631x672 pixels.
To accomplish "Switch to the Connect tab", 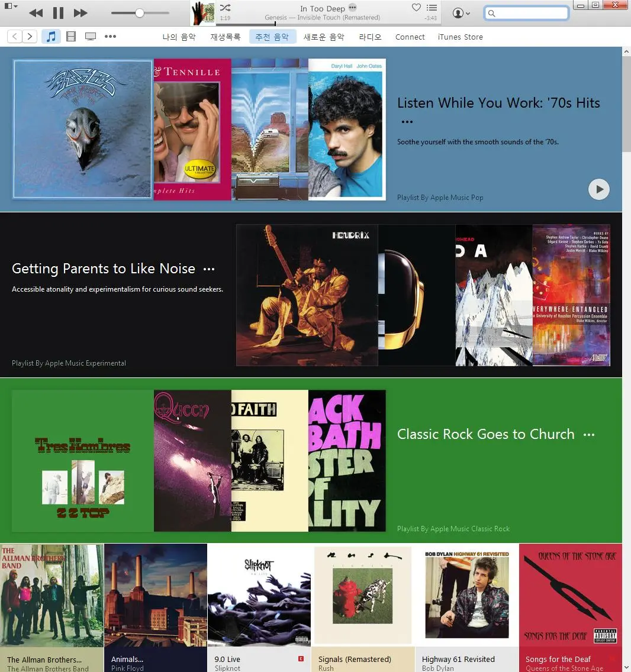I will click(410, 37).
